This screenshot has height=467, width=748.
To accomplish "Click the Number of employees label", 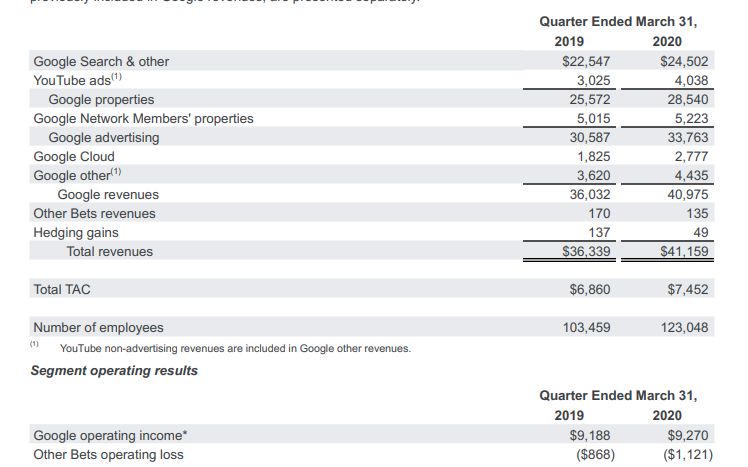I will 98,327.
